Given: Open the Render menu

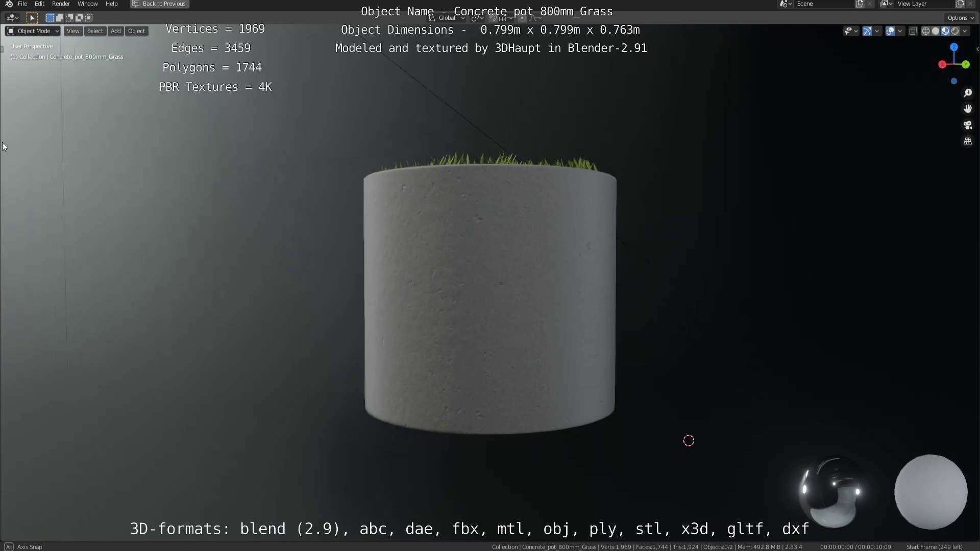Looking at the screenshot, I should coord(61,4).
